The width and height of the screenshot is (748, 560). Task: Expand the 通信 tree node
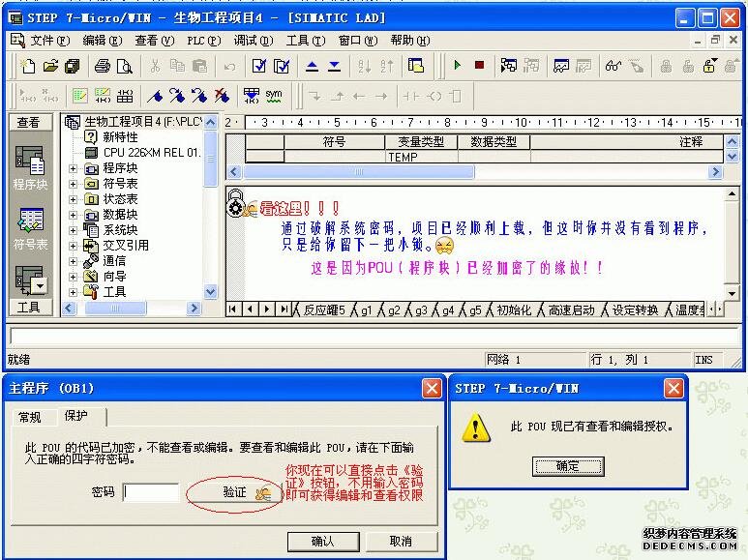tap(73, 261)
